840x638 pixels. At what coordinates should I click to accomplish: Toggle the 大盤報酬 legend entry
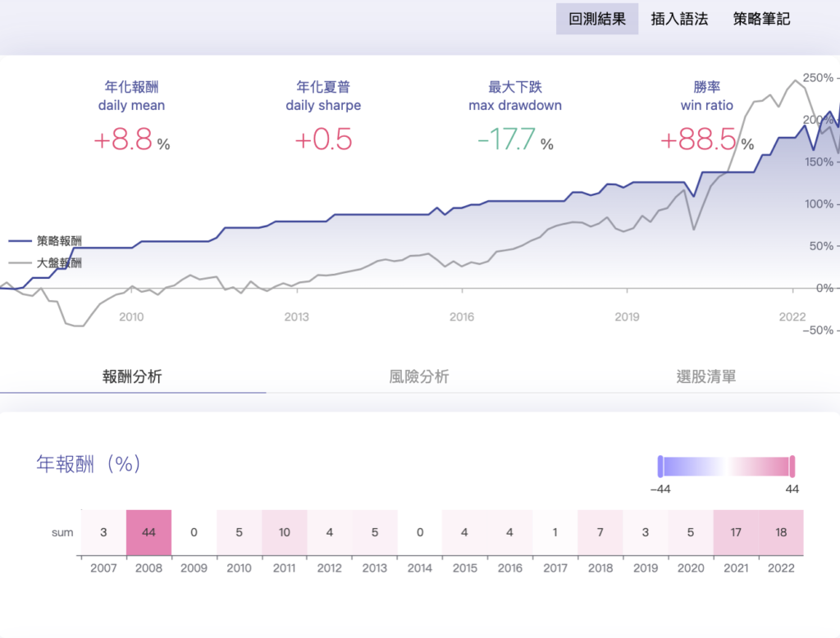pyautogui.click(x=46, y=263)
